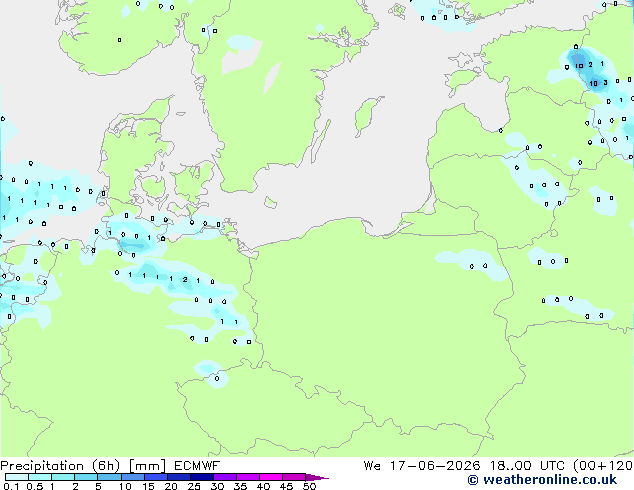Viewport: 634px width, 490px height.
Task: Select the 1–2 mm legend color box
Action: (x=63, y=477)
